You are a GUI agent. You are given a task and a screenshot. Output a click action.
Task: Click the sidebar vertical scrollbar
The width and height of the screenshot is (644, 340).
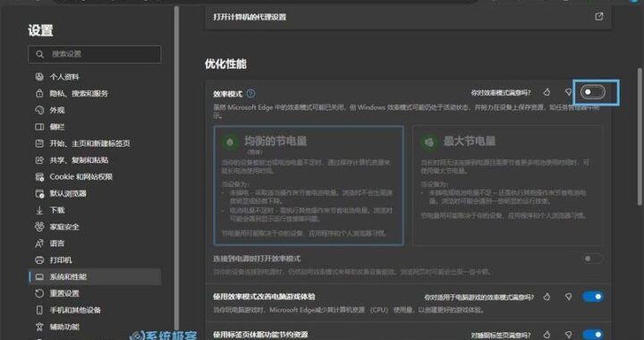coord(176,168)
